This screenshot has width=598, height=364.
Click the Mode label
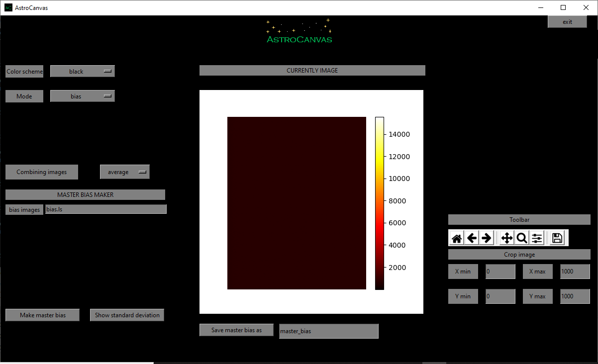[24, 96]
